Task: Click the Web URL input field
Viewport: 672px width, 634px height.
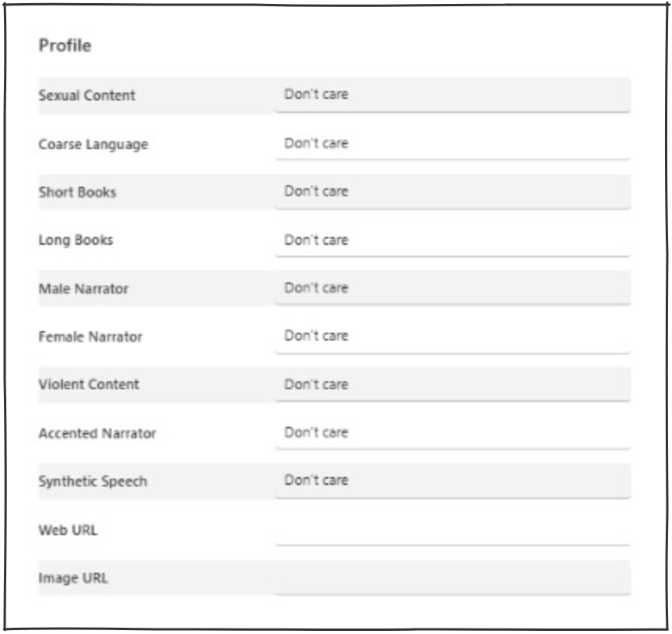Action: coord(452,530)
